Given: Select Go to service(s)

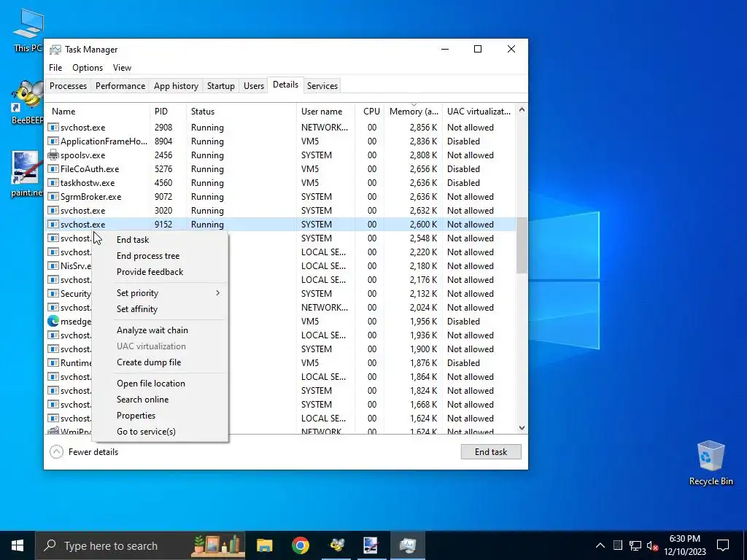Looking at the screenshot, I should pyautogui.click(x=146, y=432).
